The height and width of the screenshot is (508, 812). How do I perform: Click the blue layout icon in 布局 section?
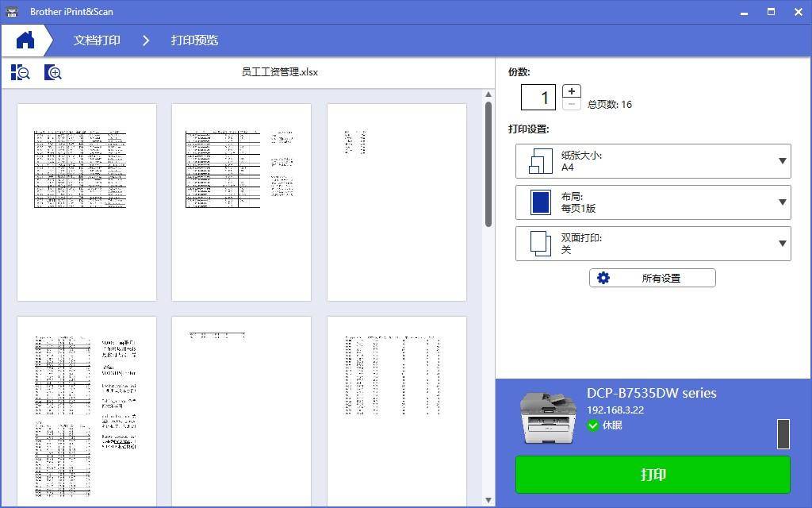coord(542,202)
